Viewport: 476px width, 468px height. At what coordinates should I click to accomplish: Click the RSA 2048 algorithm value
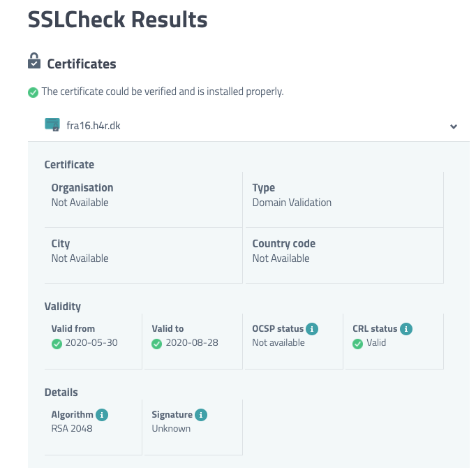[x=72, y=428]
